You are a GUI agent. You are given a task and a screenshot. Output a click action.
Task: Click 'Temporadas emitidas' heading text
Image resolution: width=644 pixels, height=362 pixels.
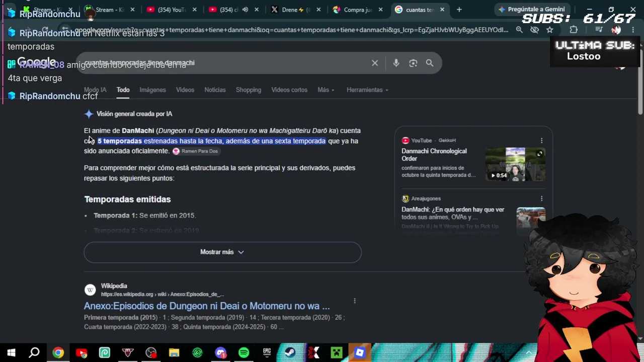[x=127, y=200]
